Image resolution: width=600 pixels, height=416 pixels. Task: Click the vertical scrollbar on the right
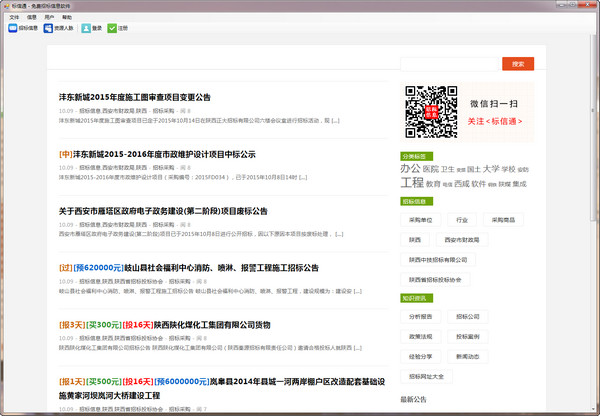(594, 200)
